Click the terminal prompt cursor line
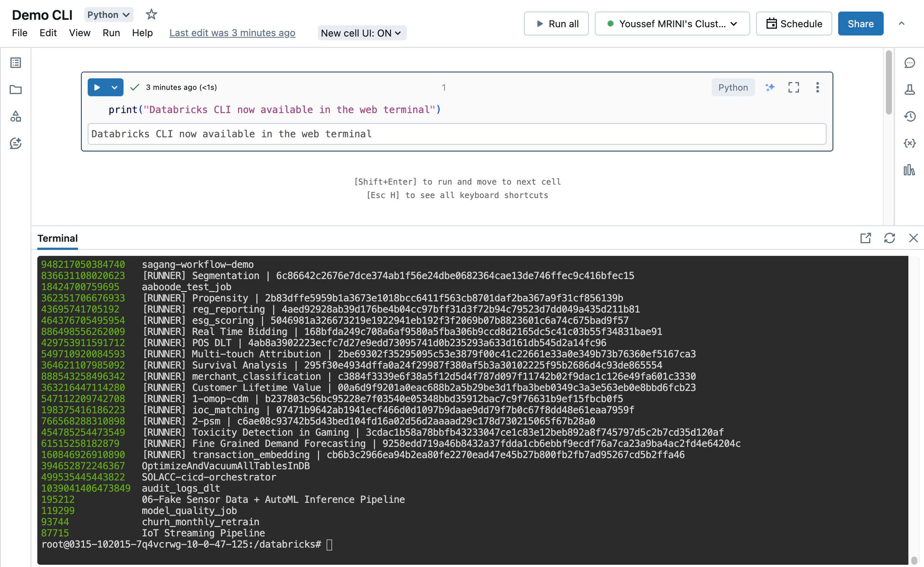Viewport: 924px width, 567px height. (x=187, y=544)
